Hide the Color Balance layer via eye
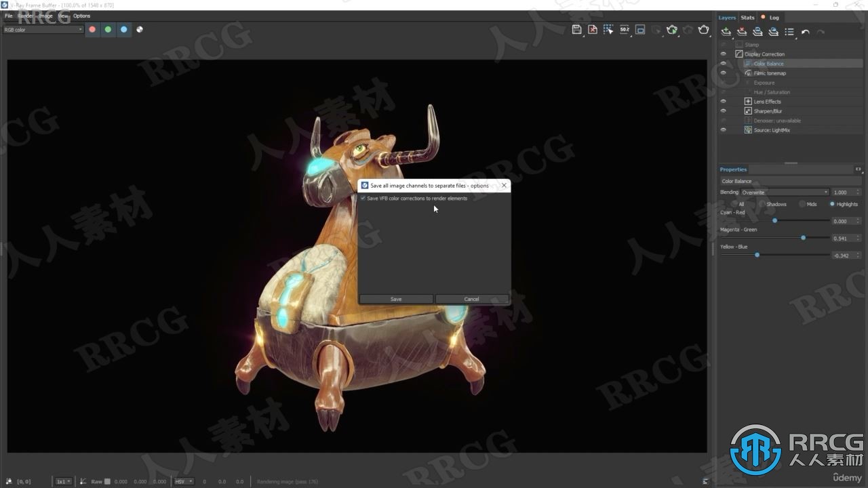Image resolution: width=868 pixels, height=488 pixels. (723, 64)
